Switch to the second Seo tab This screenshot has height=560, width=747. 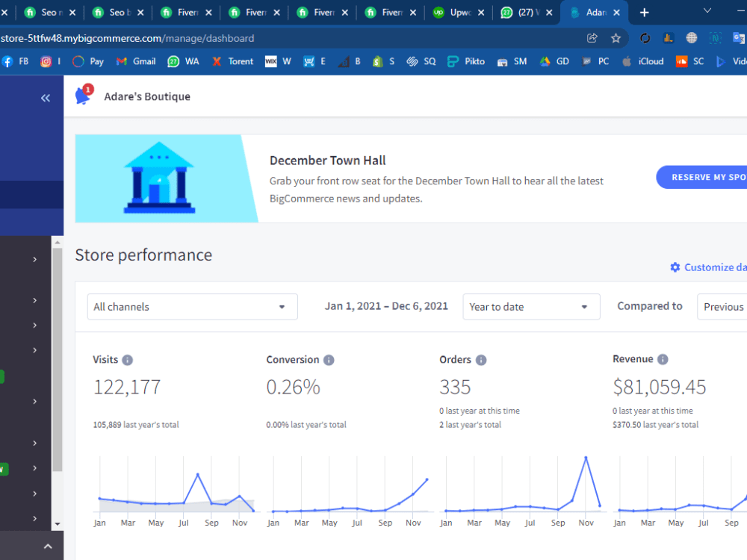pyautogui.click(x=118, y=13)
